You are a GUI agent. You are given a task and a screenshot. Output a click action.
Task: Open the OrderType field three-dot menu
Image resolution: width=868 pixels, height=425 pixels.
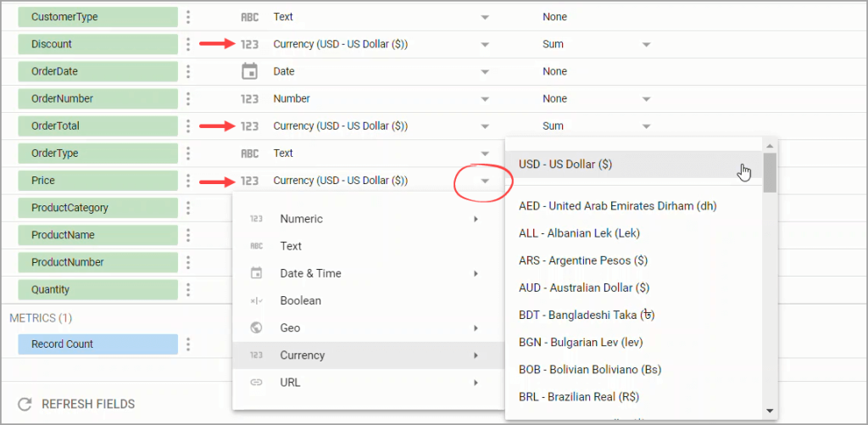point(188,154)
